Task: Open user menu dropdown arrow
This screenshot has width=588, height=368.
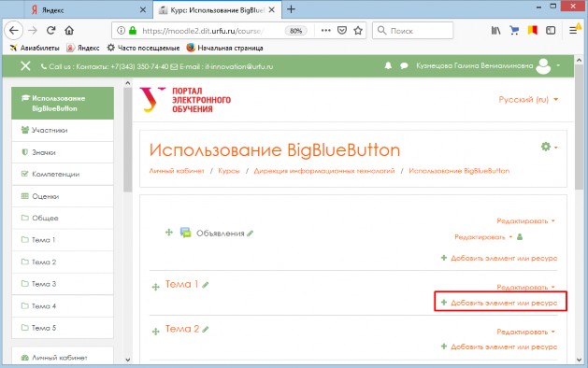Action: tap(558, 65)
